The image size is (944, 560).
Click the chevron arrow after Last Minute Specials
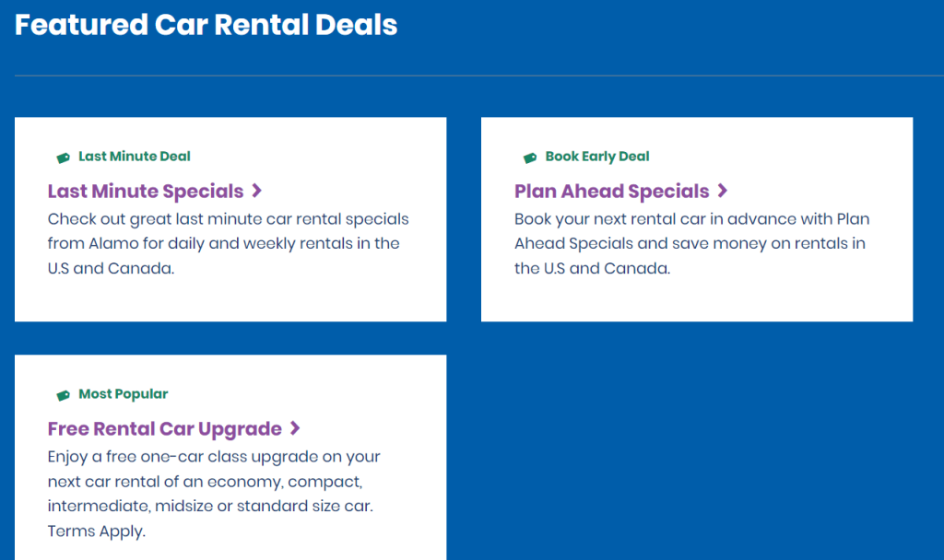[257, 191]
